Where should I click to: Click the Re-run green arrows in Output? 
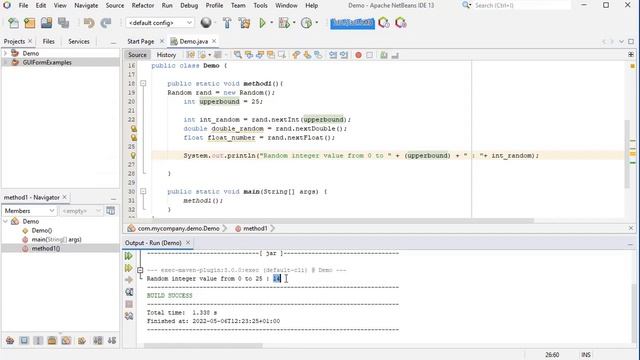click(x=129, y=256)
